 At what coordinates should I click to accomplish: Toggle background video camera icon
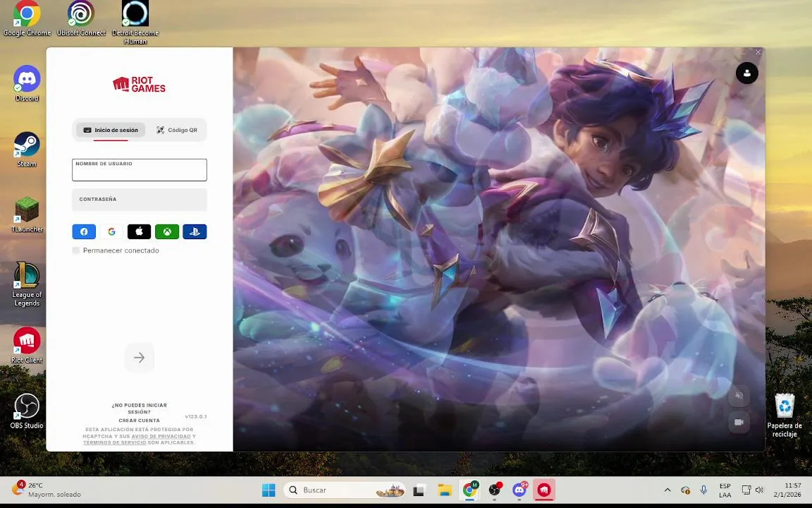click(739, 422)
